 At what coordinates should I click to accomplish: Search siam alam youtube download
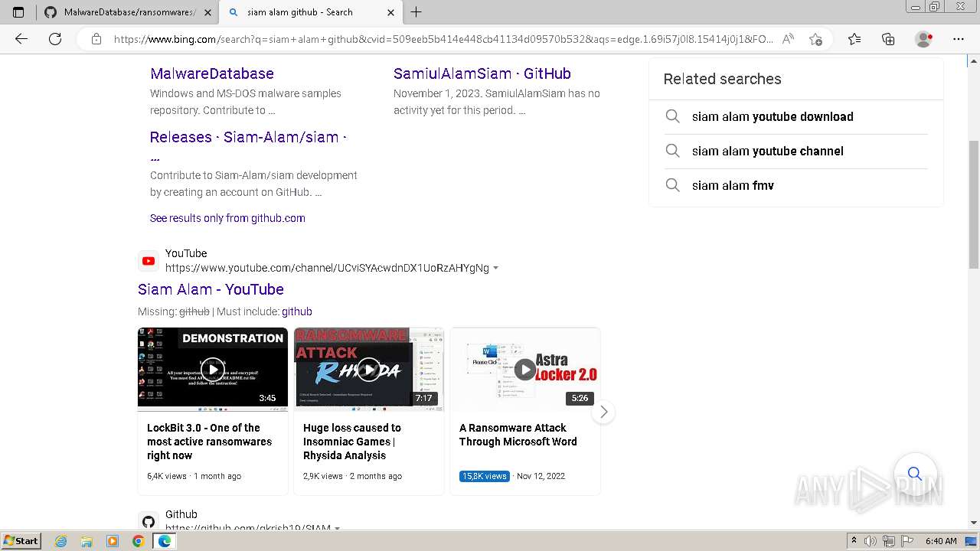click(x=773, y=116)
